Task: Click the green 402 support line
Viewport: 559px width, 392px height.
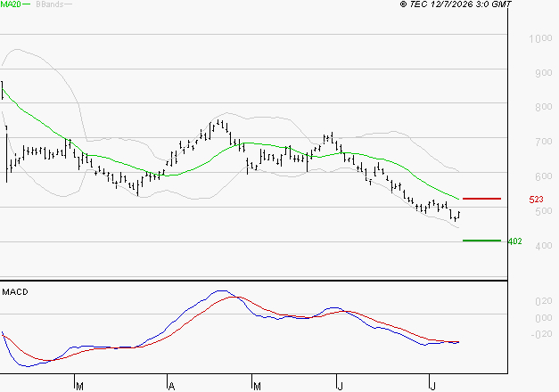Action: coord(481,241)
